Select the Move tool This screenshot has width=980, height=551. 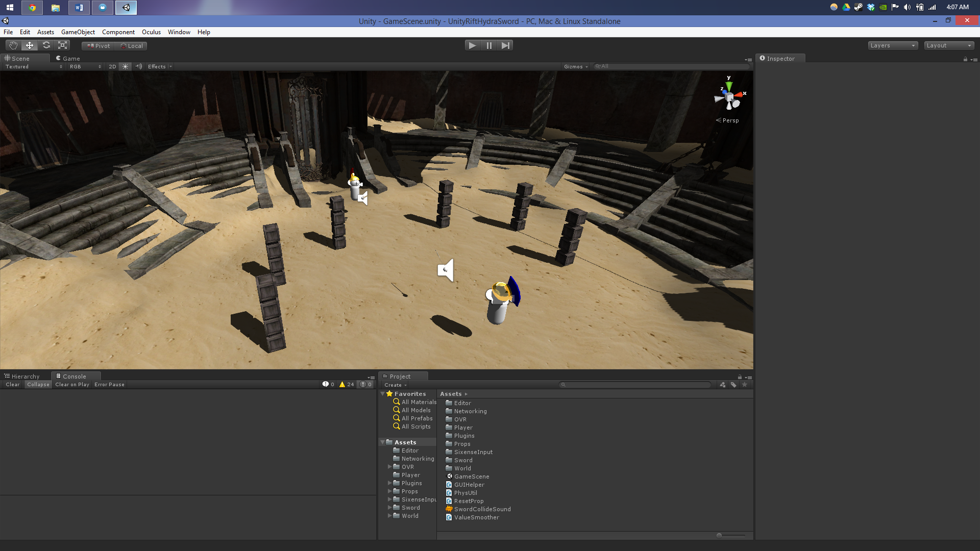coord(30,45)
